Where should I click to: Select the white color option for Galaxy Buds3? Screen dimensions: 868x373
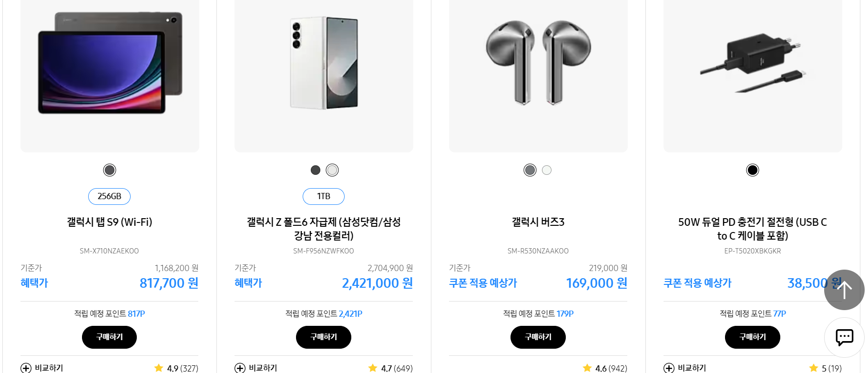pyautogui.click(x=547, y=170)
